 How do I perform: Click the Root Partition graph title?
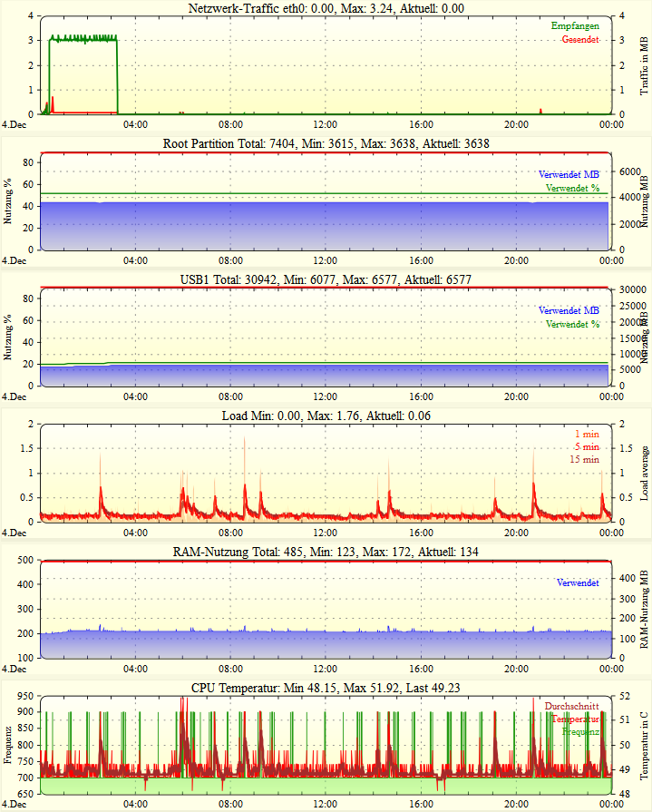coord(326,143)
